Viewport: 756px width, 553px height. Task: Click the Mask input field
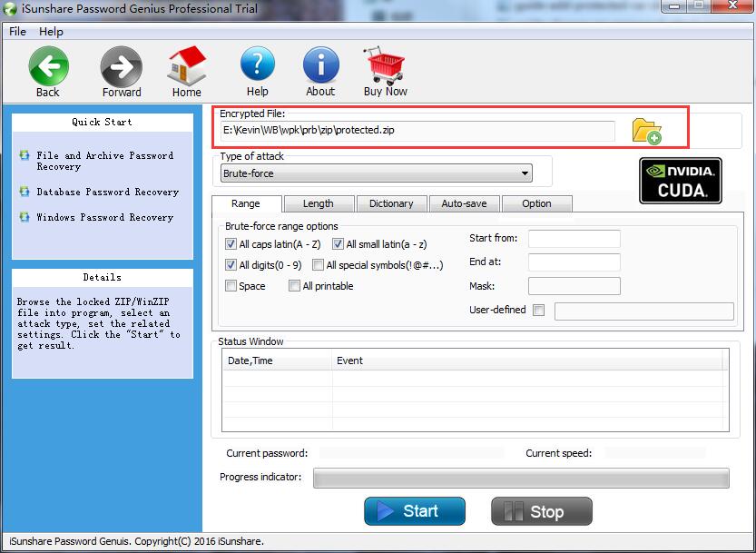[574, 286]
